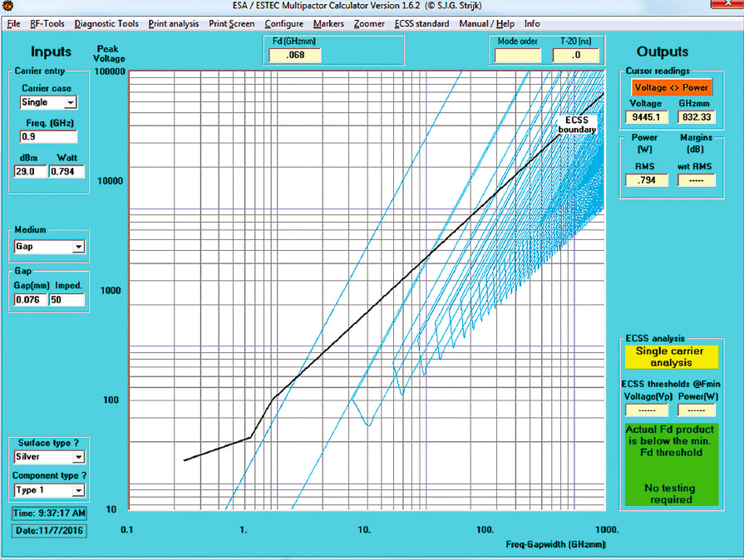744x560 pixels.
Task: Select the Carrier case Single combo box
Action: coord(48,102)
